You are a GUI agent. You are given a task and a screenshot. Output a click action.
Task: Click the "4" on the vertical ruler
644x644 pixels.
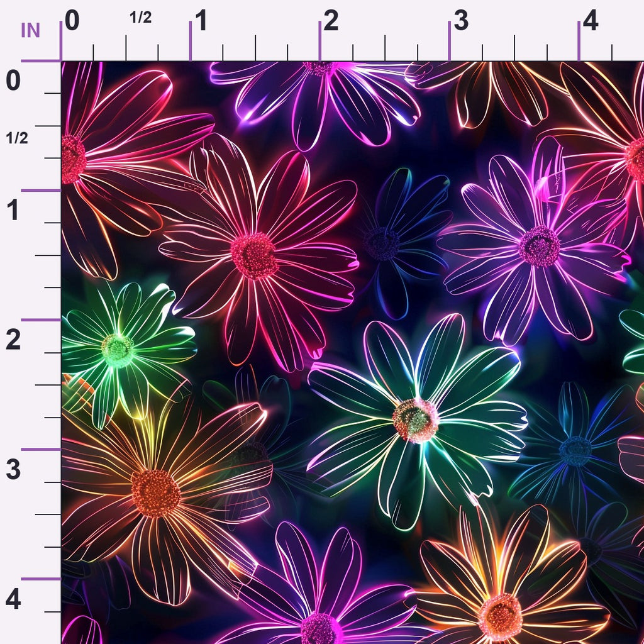pos(13,599)
